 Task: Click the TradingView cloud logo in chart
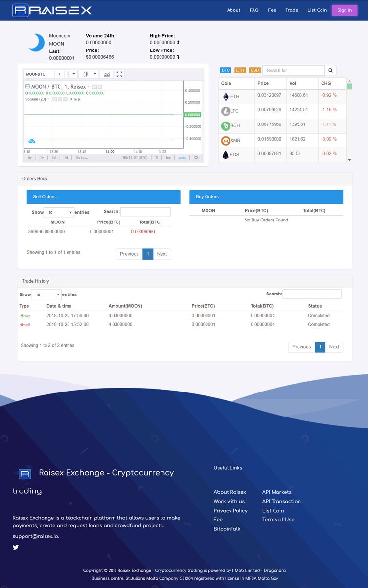[32, 141]
